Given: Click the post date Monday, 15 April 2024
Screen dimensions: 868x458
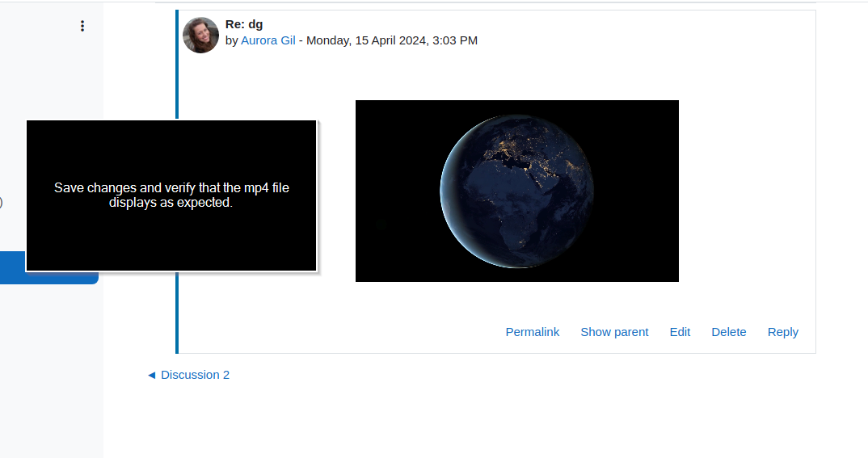Looking at the screenshot, I should (392, 40).
